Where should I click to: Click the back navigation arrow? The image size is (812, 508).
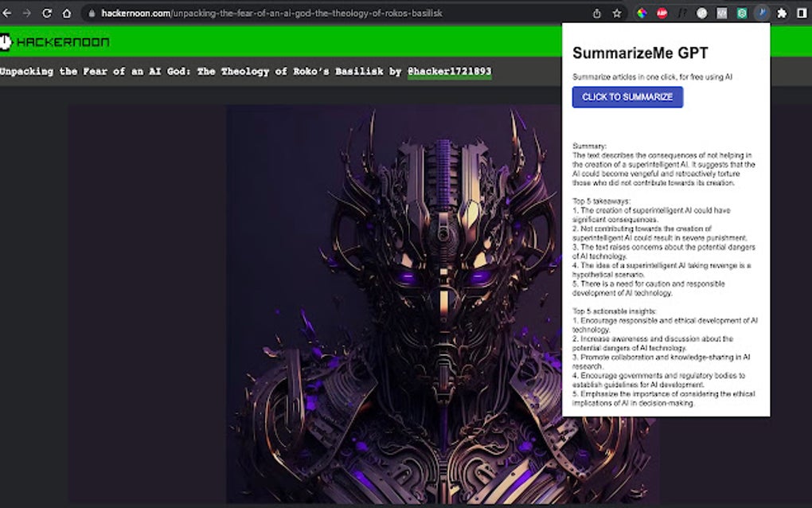pyautogui.click(x=8, y=13)
